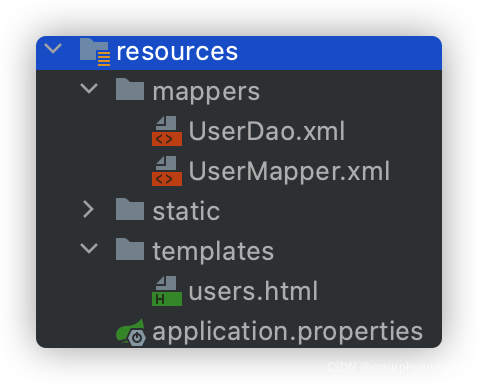This screenshot has width=478, height=384.
Task: Select the templates folder label
Action: pyautogui.click(x=213, y=252)
